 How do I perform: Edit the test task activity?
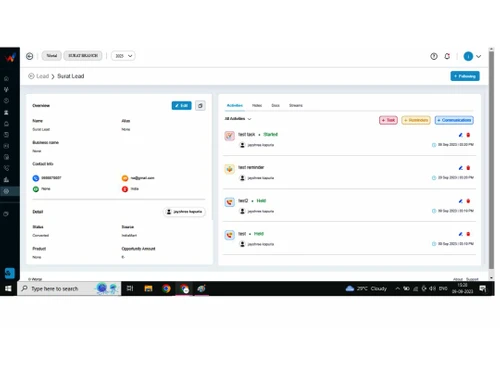460,135
